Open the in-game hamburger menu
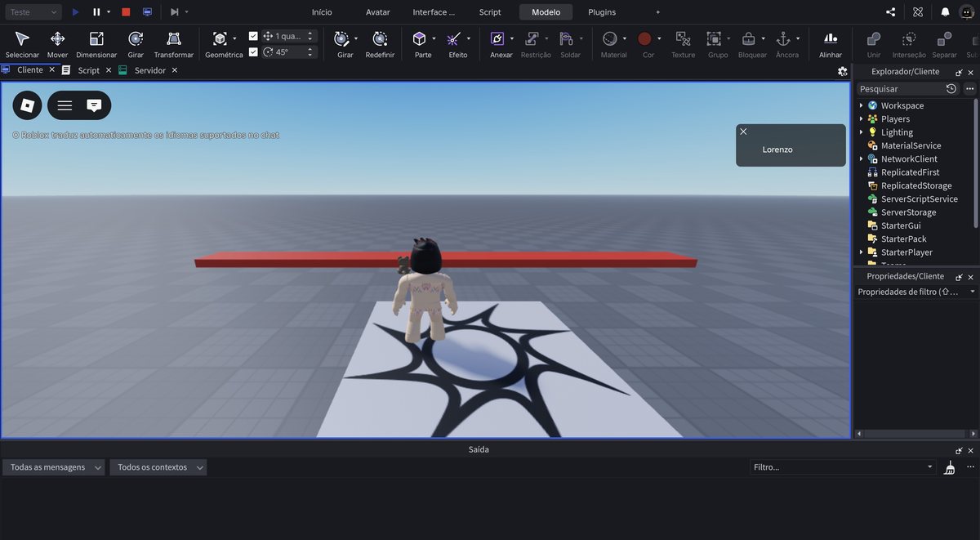Image resolution: width=980 pixels, height=540 pixels. (65, 105)
